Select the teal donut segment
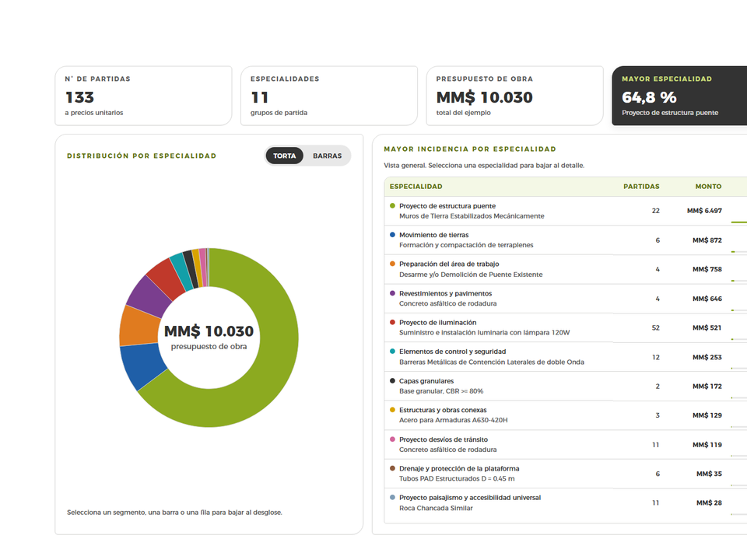This screenshot has height=560, width=747. [x=182, y=270]
